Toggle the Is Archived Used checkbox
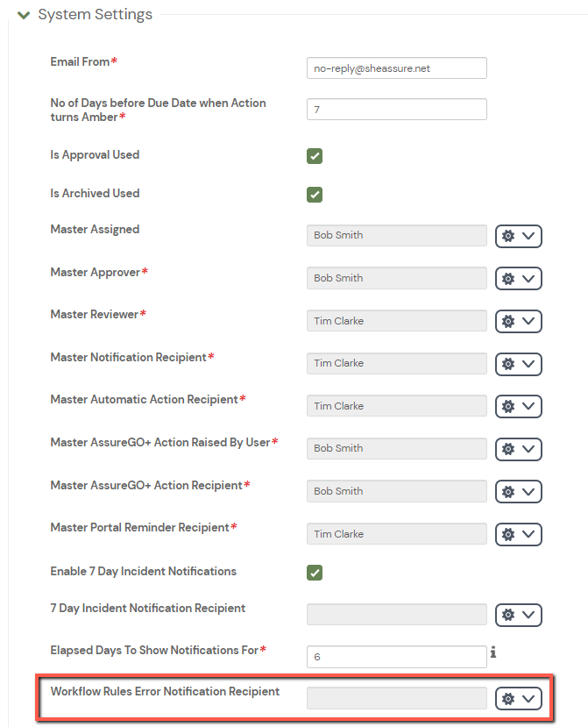588x727 pixels. 315,194
